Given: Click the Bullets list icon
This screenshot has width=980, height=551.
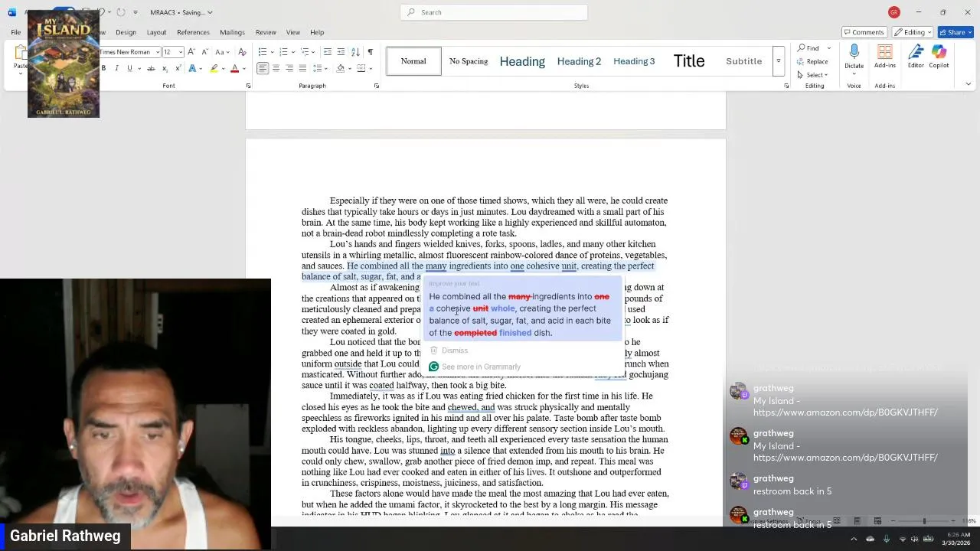Looking at the screenshot, I should coord(263,52).
